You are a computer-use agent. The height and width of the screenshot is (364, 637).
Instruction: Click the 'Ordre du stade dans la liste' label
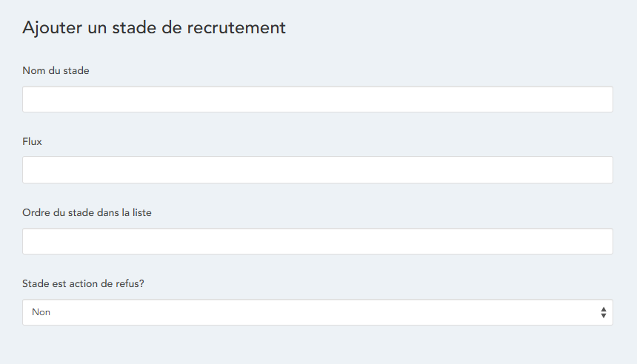click(87, 212)
